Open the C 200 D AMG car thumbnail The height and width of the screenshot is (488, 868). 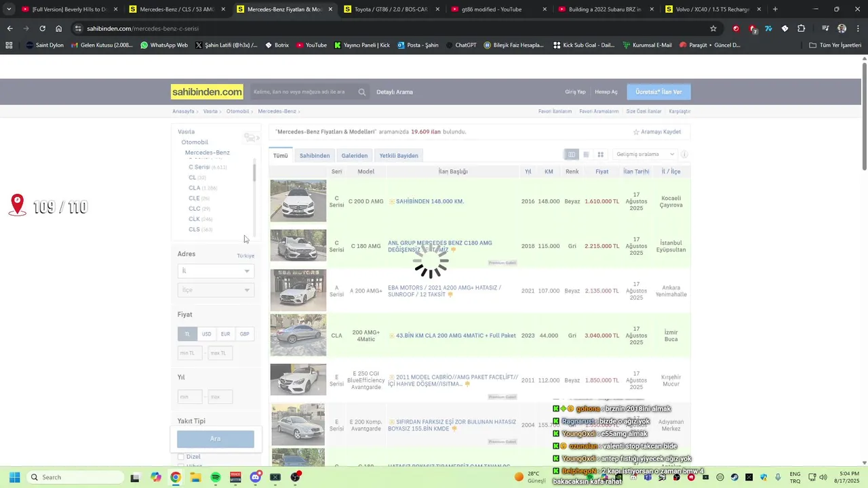coord(298,201)
